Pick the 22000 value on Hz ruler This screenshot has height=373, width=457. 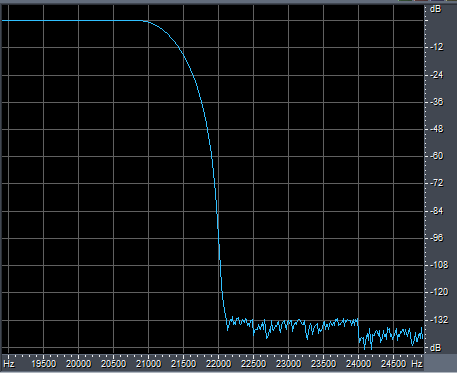click(218, 363)
